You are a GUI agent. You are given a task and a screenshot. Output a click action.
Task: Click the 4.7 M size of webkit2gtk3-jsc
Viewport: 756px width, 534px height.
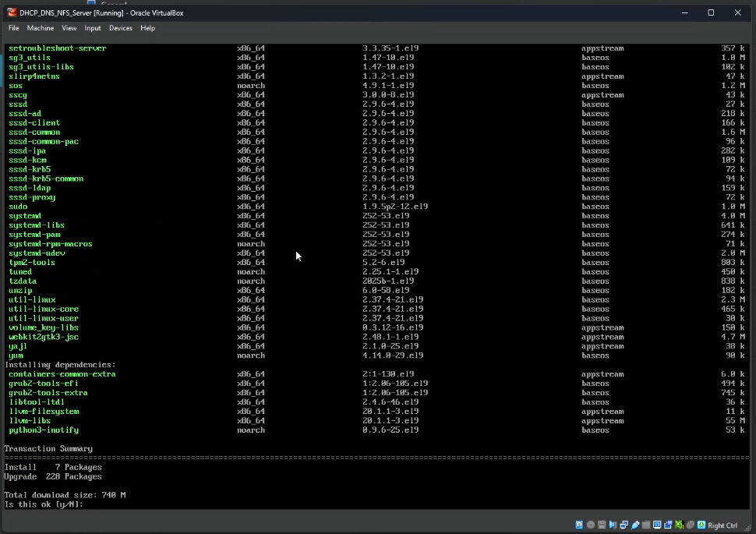(733, 338)
